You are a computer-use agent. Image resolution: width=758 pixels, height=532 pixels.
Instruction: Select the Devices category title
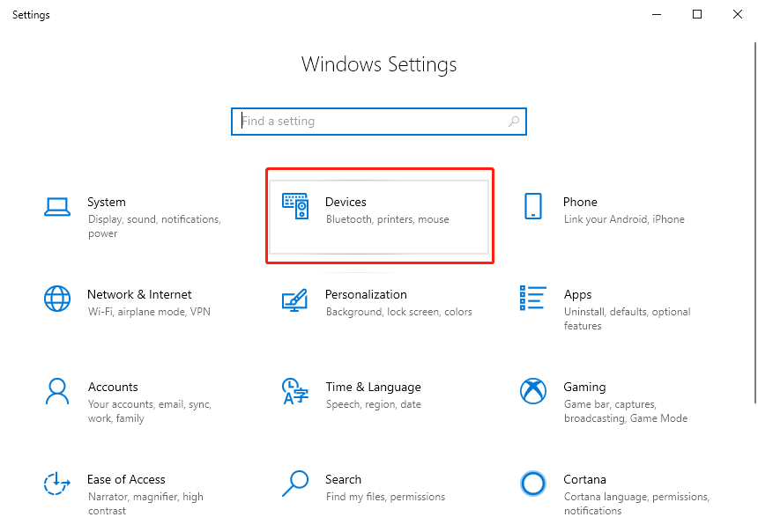coord(346,202)
